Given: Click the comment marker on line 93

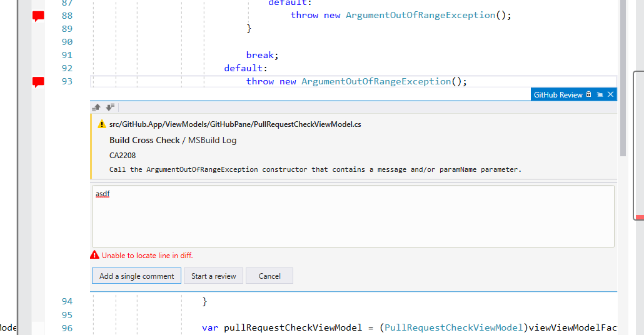Looking at the screenshot, I should pyautogui.click(x=38, y=82).
